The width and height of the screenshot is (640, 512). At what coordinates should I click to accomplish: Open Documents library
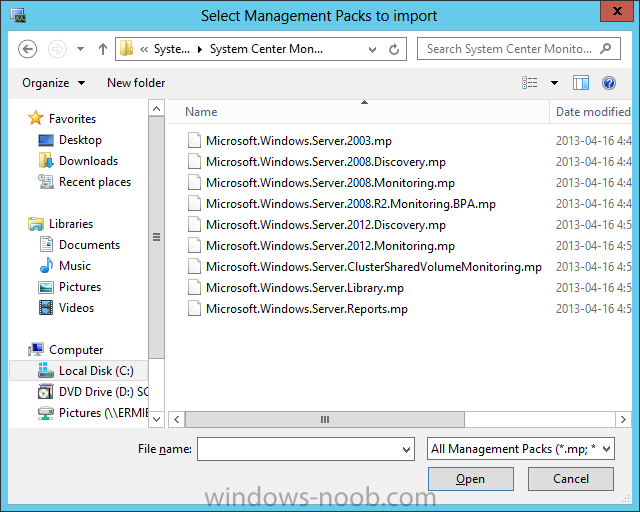[89, 245]
